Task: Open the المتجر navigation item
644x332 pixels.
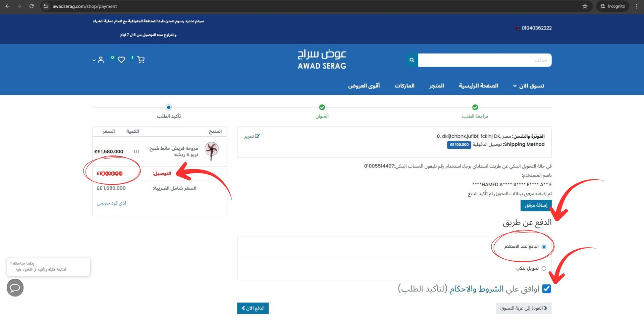Action: point(436,85)
